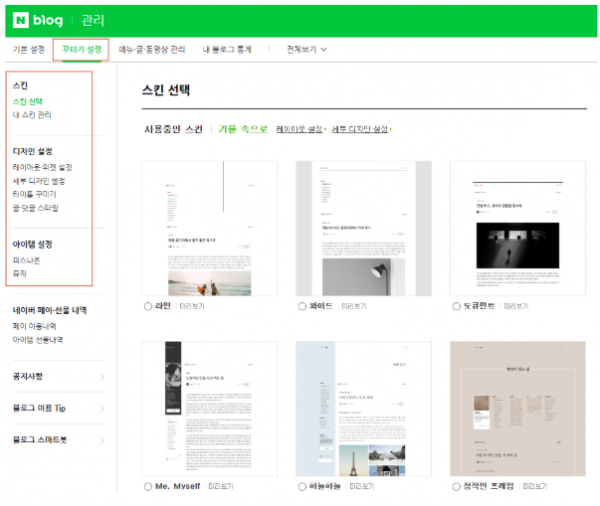Click 레이아웃 설정 link beside current skin
Screen dimensions: 600x506
pos(301,129)
